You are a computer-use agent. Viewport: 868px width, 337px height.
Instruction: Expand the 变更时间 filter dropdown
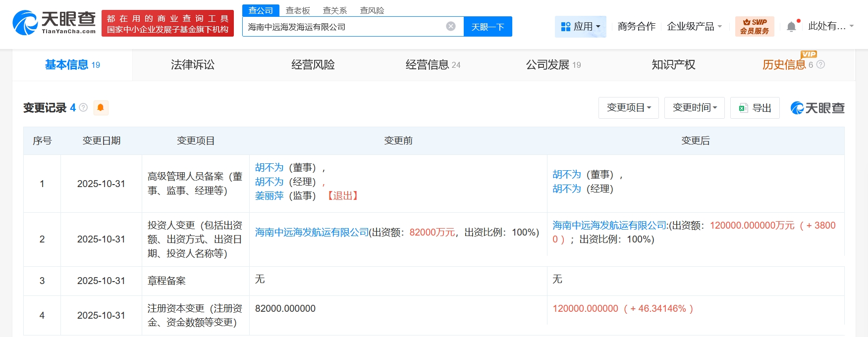point(694,108)
